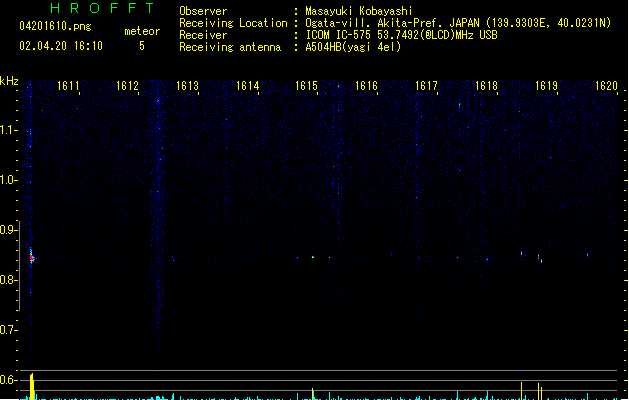Click the 0.6 kHz axis label
This screenshot has width=629, height=400.
pyautogui.click(x=8, y=380)
